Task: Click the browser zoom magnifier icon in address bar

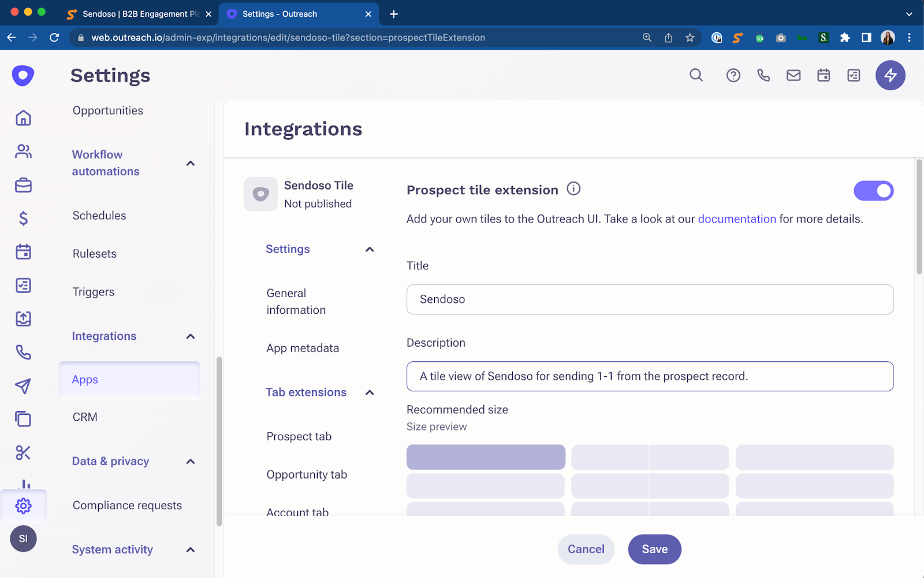Action: coord(647,38)
